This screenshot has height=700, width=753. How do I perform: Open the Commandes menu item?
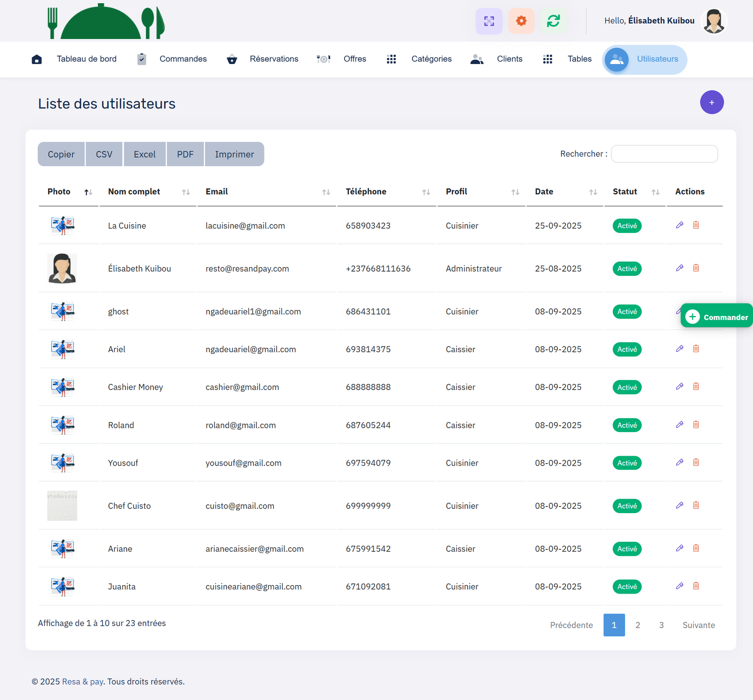pos(183,59)
